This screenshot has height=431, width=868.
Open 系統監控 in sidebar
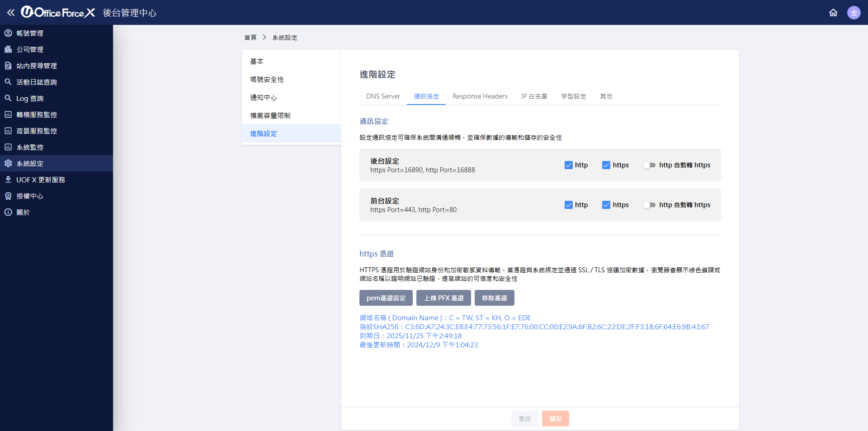pyautogui.click(x=57, y=147)
